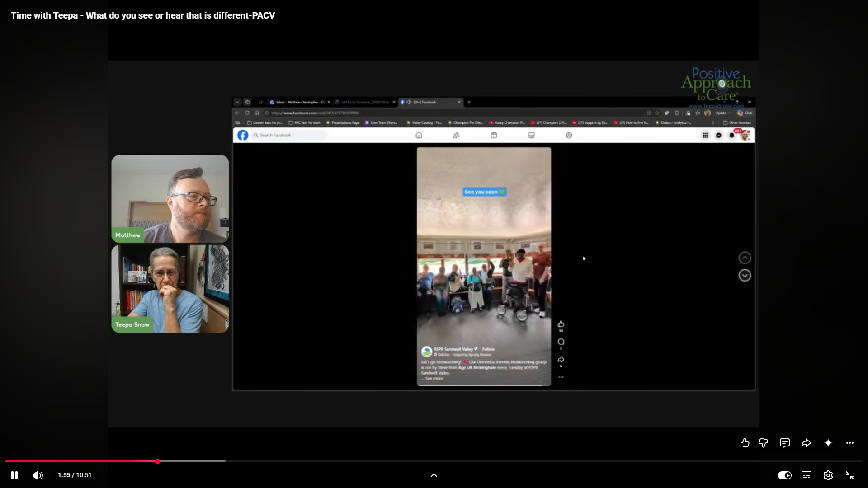Share the Facebook reel with its arrow icon
Viewport: 868px width, 488px height.
pyautogui.click(x=561, y=360)
